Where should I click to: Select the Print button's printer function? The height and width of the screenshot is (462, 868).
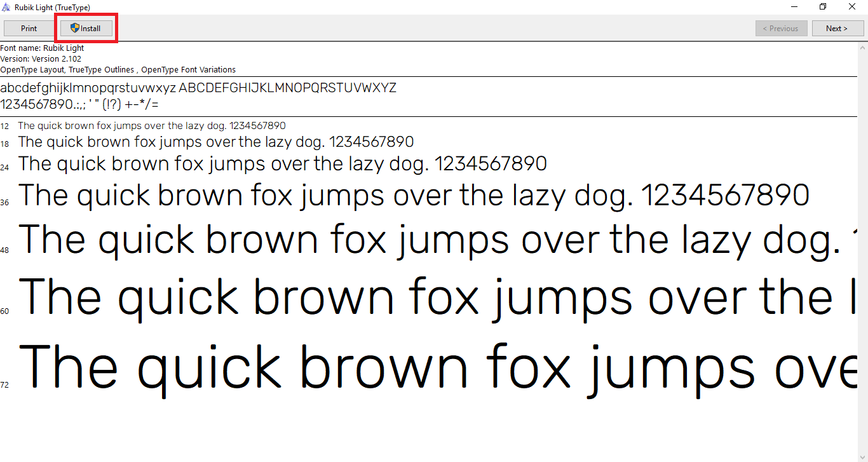(x=29, y=28)
